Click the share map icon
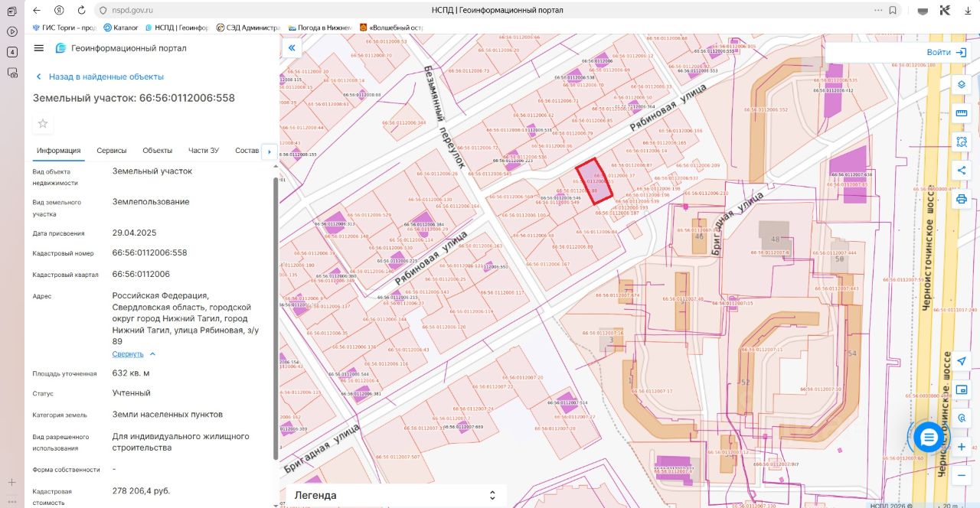This screenshot has width=980, height=508. [x=962, y=171]
